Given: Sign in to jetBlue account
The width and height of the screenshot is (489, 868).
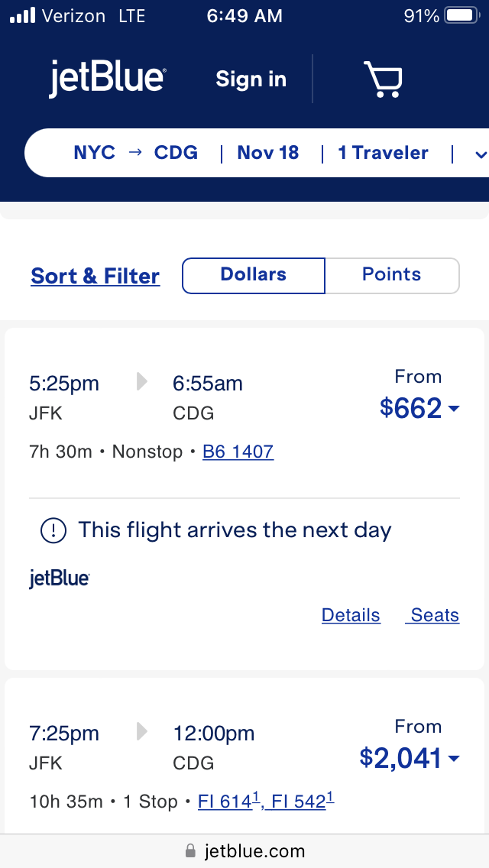Looking at the screenshot, I should pos(251,79).
